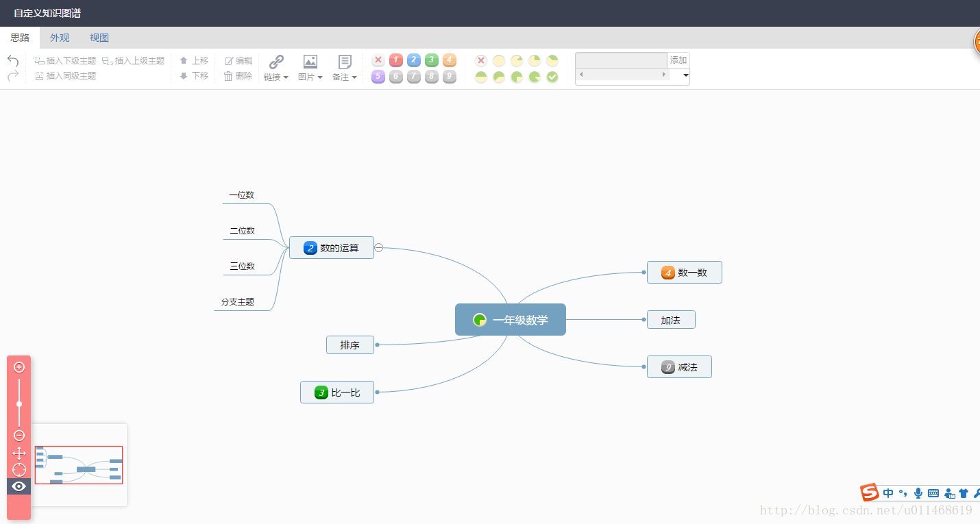
Task: Set priority 1 red icon
Action: click(396, 60)
